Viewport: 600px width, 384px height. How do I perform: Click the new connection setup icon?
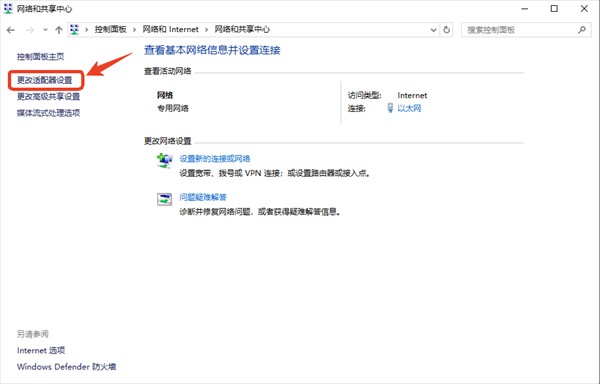[165, 161]
